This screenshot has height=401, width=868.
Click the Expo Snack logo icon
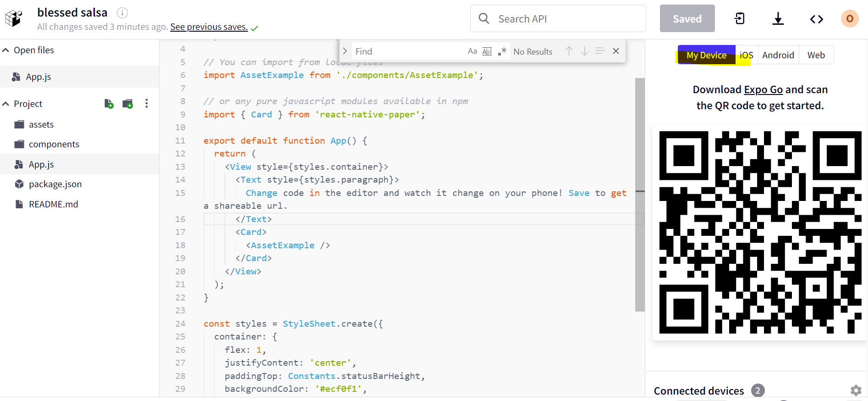tap(14, 18)
